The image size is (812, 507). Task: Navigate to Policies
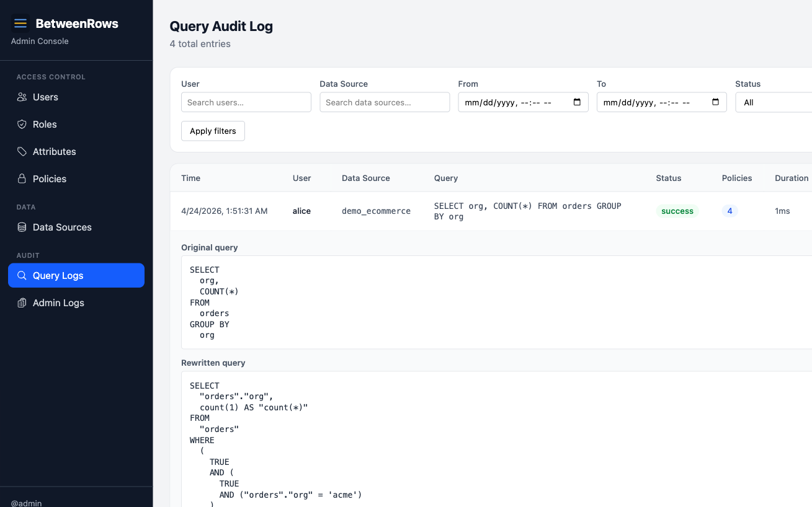click(x=76, y=179)
